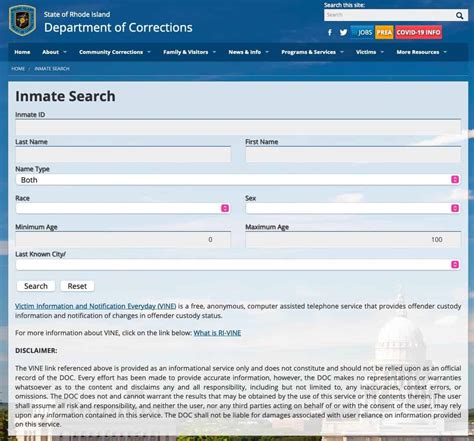Open the JOBS badge
This screenshot has width=474, height=441.
362,32
